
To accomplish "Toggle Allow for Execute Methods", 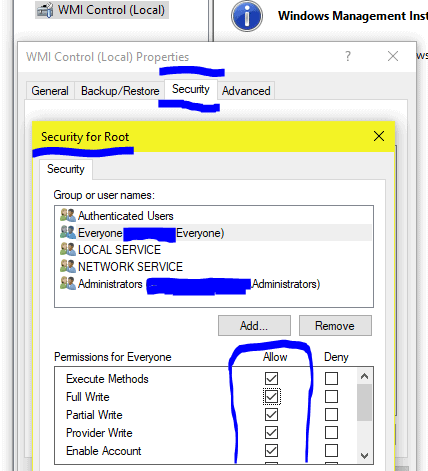I will coord(271,378).
